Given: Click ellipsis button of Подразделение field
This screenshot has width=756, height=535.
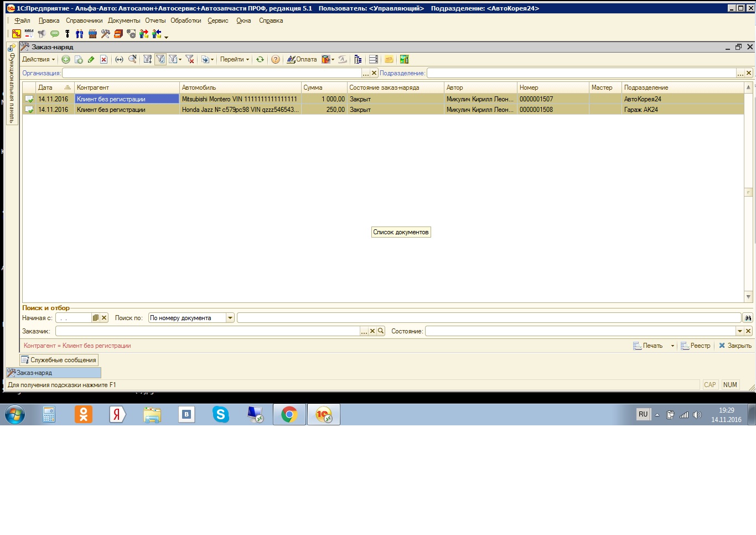Looking at the screenshot, I should point(741,73).
